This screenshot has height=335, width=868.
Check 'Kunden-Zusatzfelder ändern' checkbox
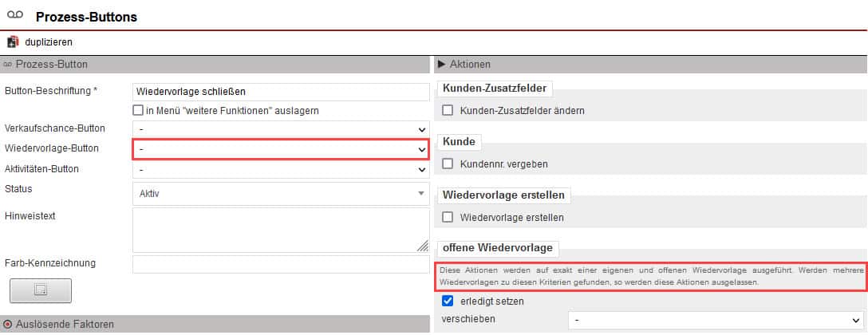tap(448, 110)
